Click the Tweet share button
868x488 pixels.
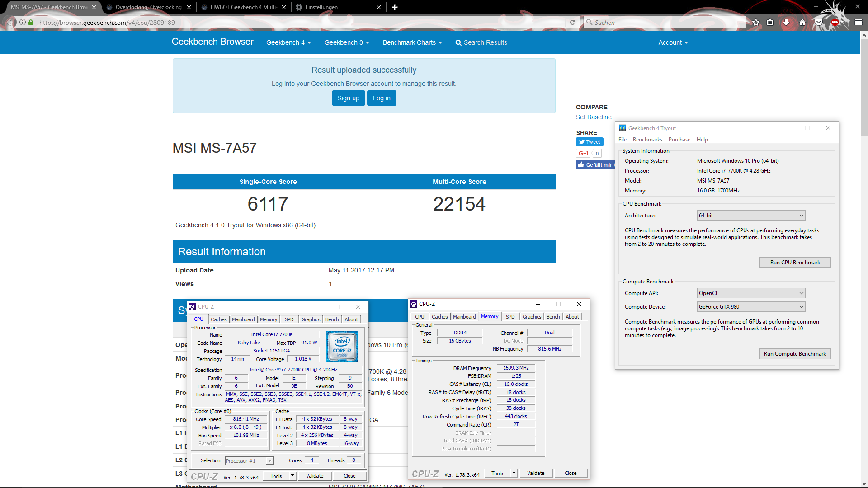click(x=590, y=142)
